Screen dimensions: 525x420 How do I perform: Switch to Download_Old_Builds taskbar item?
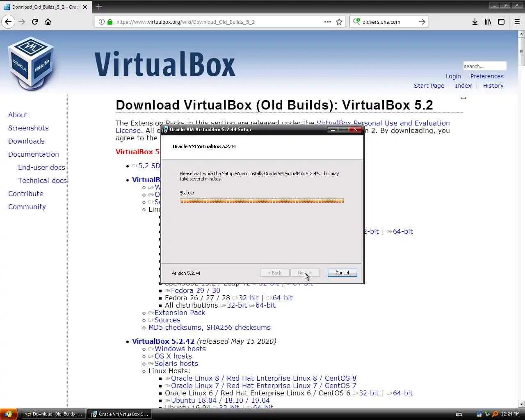(53, 414)
